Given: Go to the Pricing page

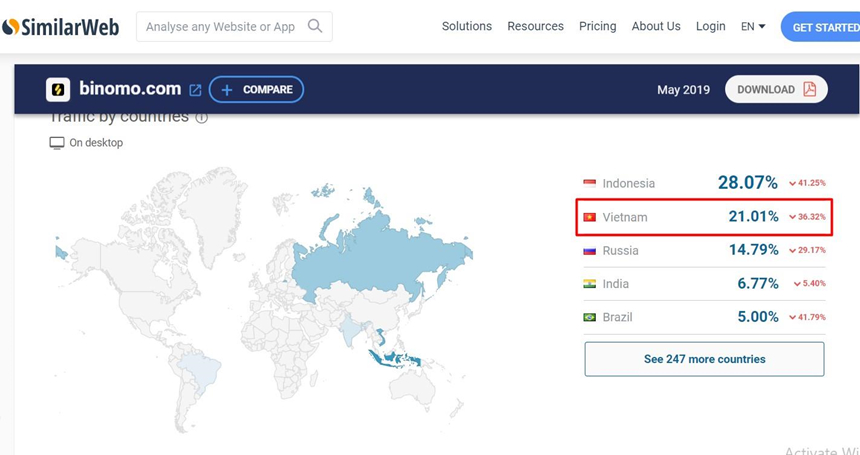Looking at the screenshot, I should point(597,26).
